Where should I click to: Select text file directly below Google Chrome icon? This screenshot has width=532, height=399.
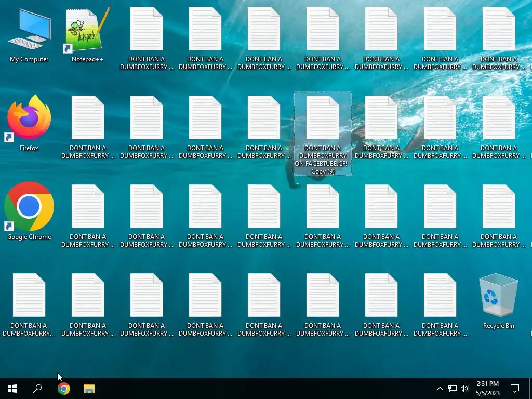click(29, 305)
